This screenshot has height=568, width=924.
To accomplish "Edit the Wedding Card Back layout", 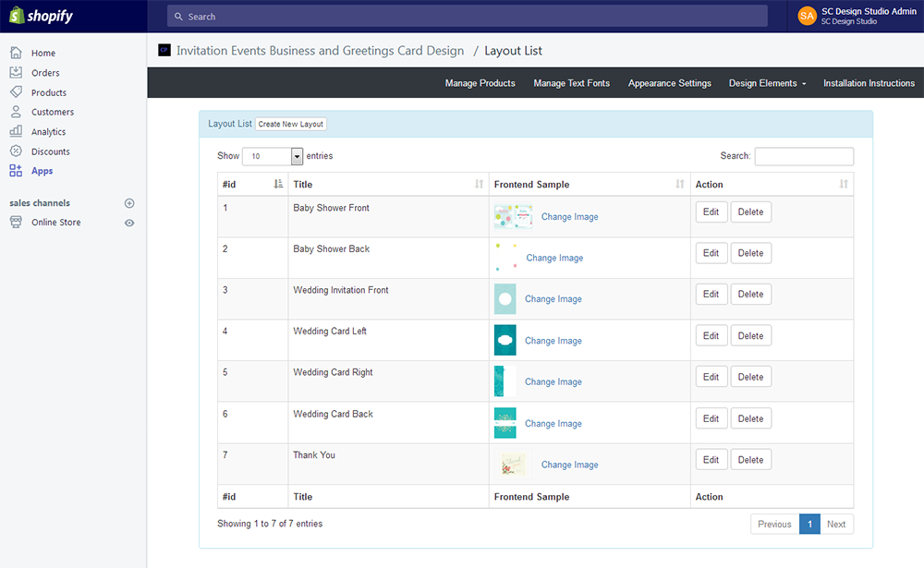I will click(711, 418).
